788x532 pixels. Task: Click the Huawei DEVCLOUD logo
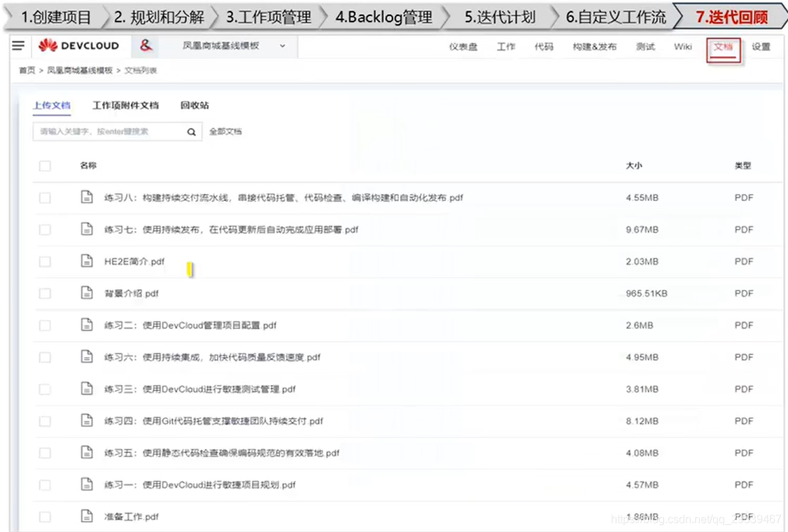(x=79, y=45)
